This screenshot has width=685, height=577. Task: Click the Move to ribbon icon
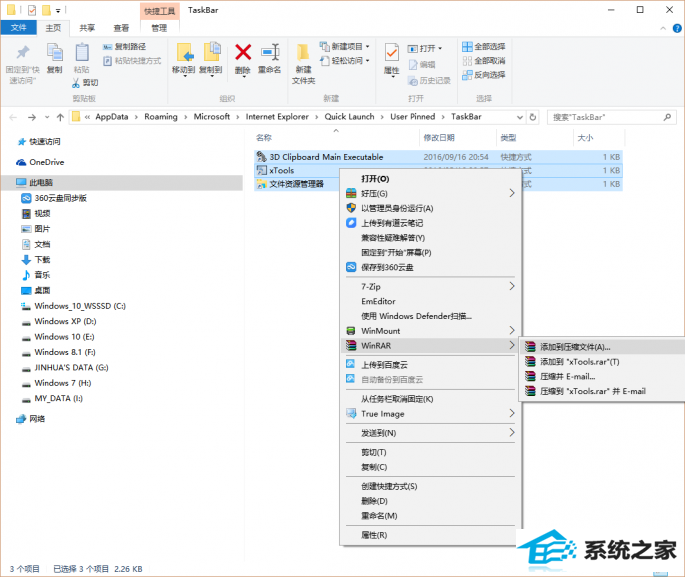pos(184,53)
